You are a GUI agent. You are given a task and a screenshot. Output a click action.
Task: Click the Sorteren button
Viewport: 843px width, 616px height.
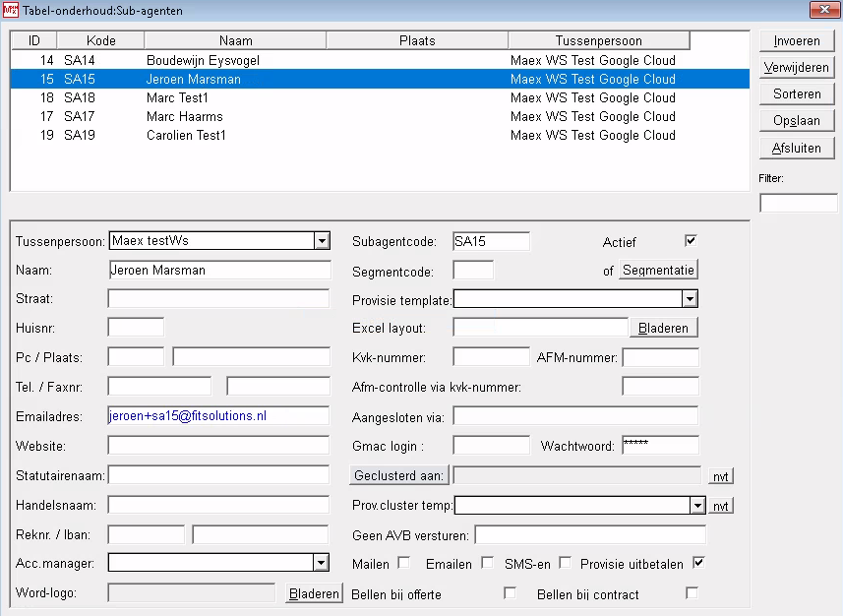coord(796,93)
